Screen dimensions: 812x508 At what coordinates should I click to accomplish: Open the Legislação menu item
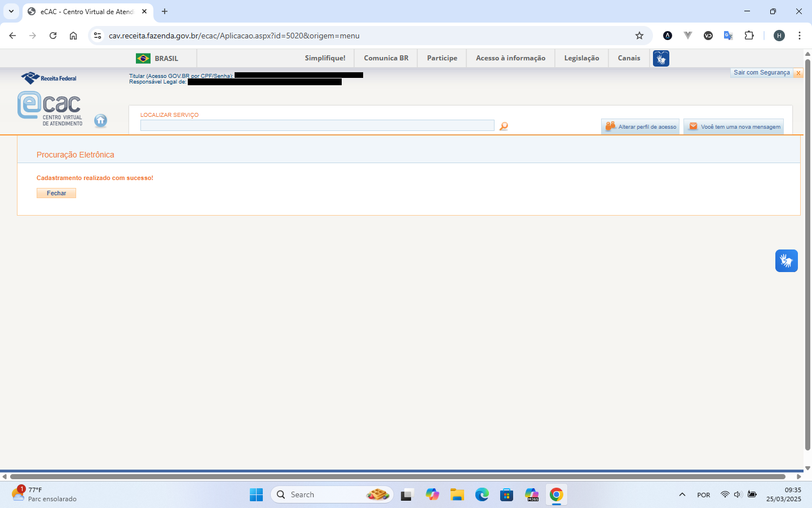581,58
